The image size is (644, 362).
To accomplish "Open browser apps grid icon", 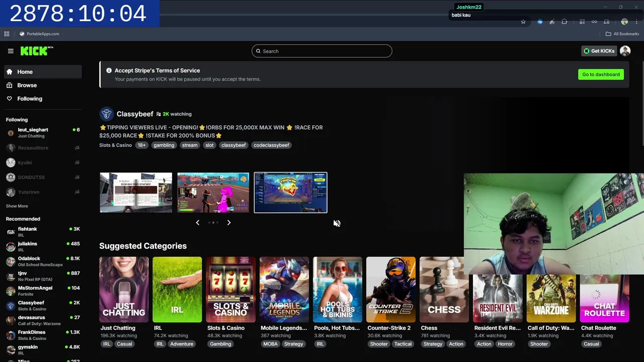I will tap(7, 34).
